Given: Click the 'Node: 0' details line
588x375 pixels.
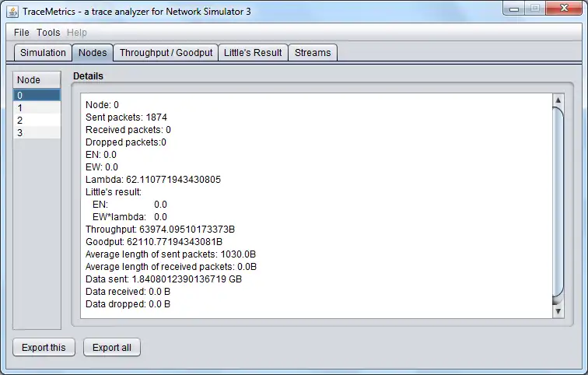Looking at the screenshot, I should coord(102,104).
